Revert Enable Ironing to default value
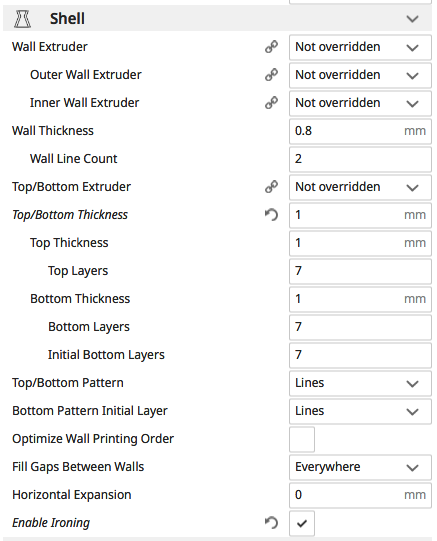Image resolution: width=437 pixels, height=541 pixels. pos(271,523)
